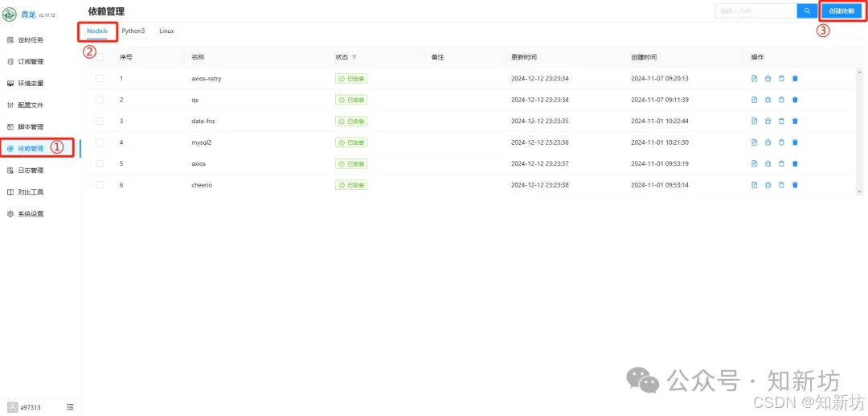
Task: Click the 已安装 status tag for cheerio
Action: point(351,185)
